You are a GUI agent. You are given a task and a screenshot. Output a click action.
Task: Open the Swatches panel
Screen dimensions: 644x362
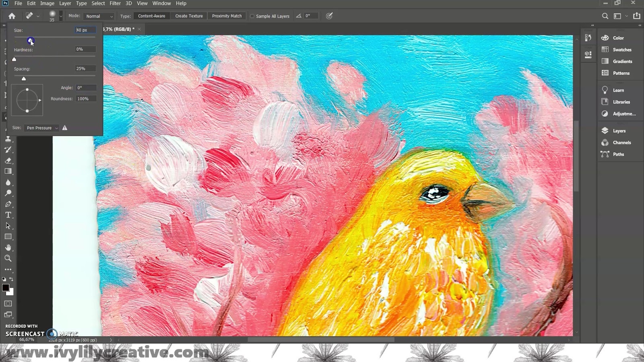coord(621,49)
